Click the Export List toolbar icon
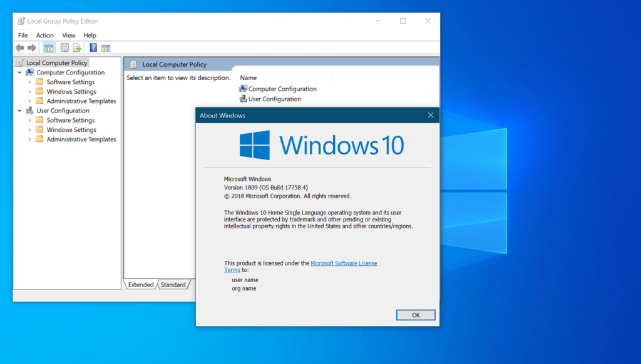641x364 pixels. 77,48
